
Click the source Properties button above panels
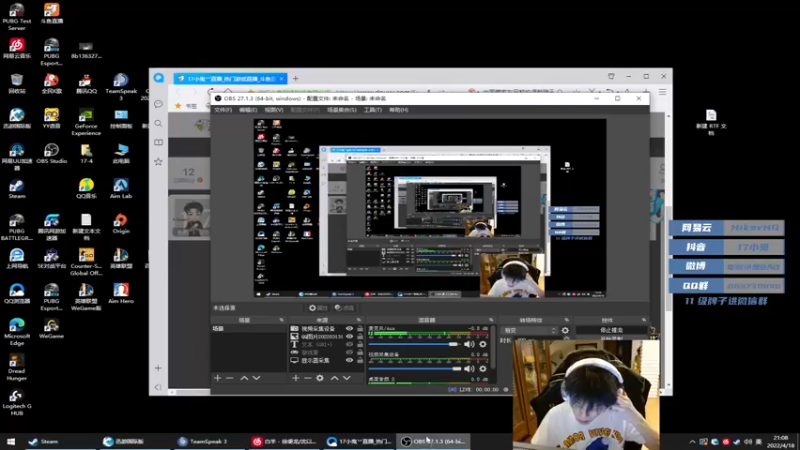tap(318, 308)
